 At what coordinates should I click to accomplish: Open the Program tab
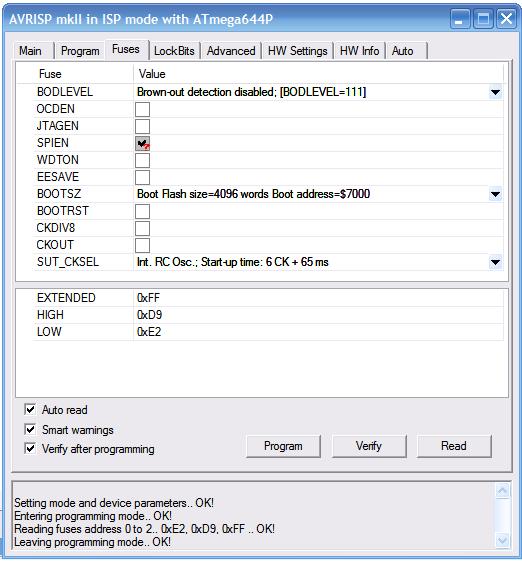(80, 51)
